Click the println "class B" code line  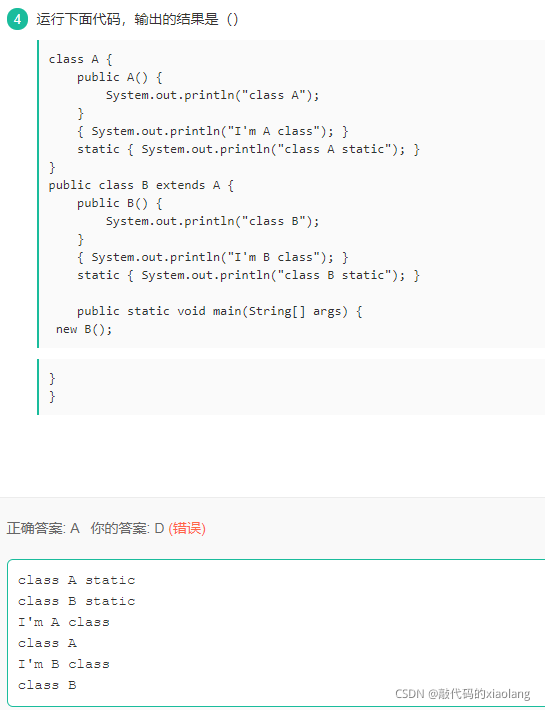tap(212, 221)
